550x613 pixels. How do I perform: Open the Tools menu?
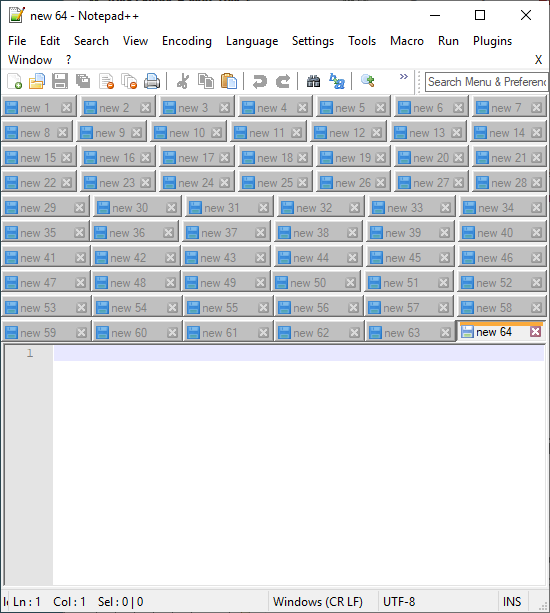pyautogui.click(x=362, y=41)
